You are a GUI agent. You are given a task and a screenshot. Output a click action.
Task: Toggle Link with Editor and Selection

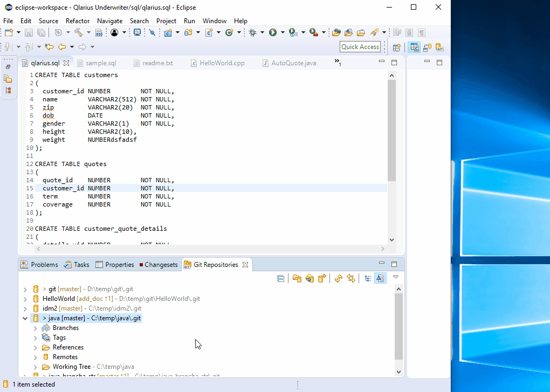coord(351,278)
